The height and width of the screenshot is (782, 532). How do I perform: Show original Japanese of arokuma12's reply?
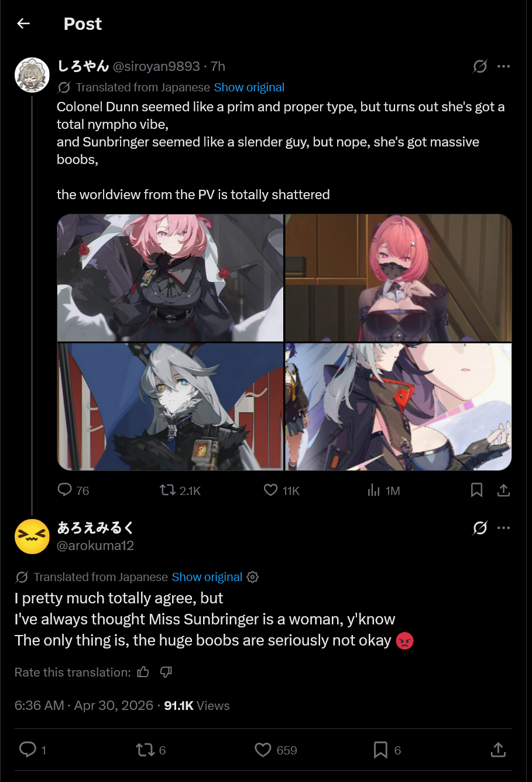pyautogui.click(x=207, y=577)
